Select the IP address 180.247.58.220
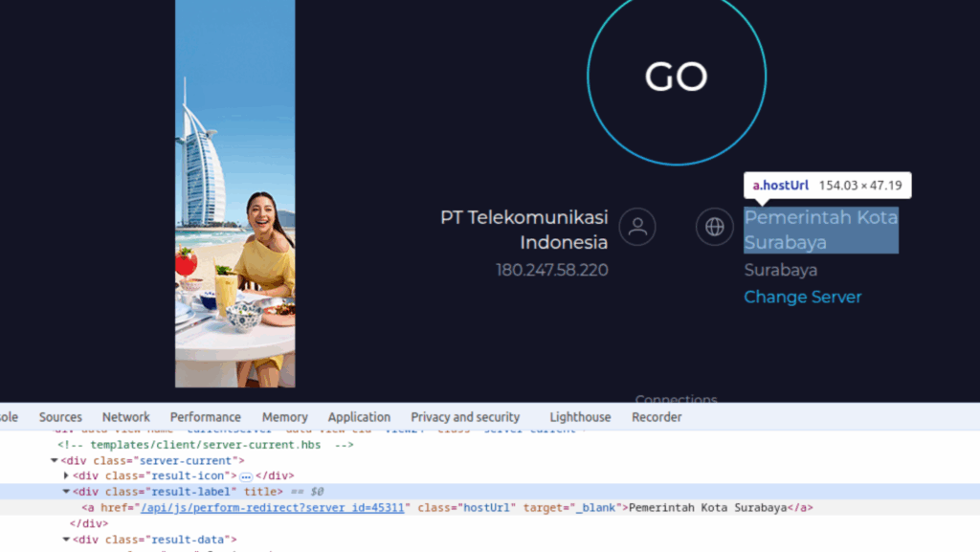Screen dimensions: 980x552 coord(552,270)
